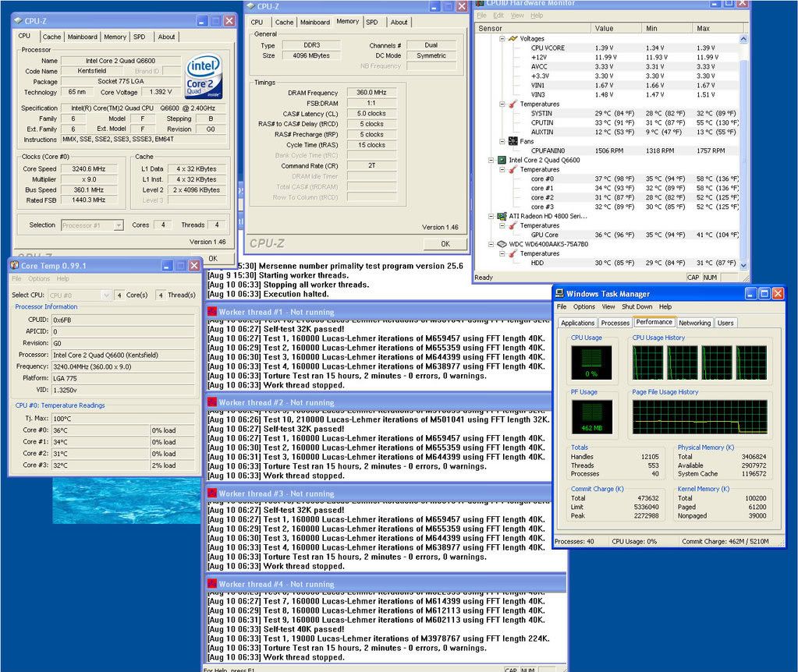798x672 pixels.
Task: Select the CPUFANIN0 row in Hardware Monitor
Action: pyautogui.click(x=634, y=150)
